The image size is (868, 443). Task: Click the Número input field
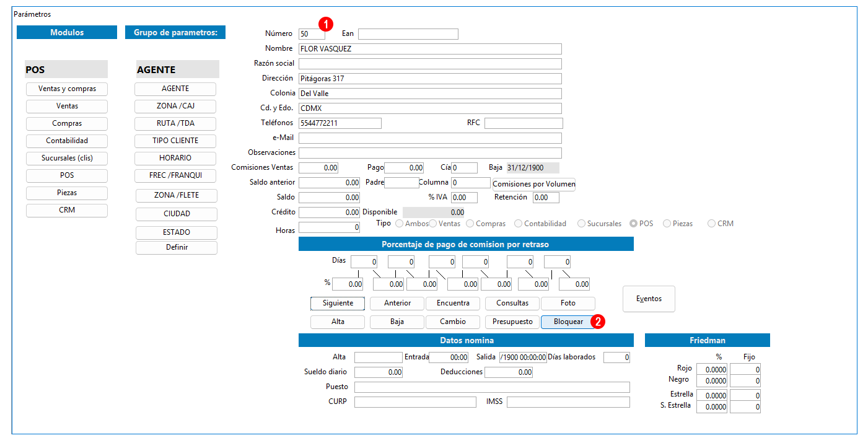312,34
